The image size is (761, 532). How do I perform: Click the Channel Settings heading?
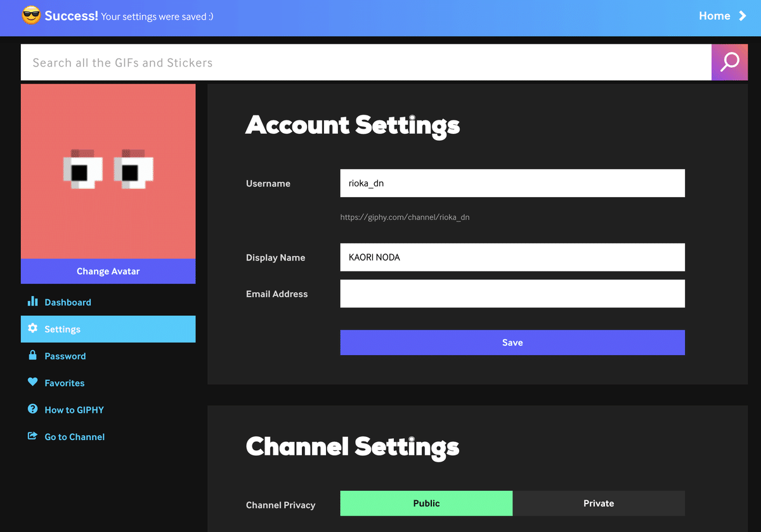(x=353, y=446)
